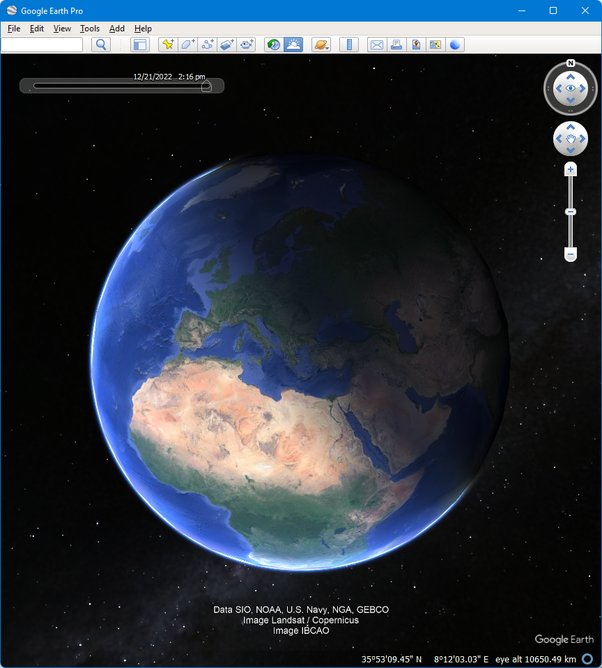The width and height of the screenshot is (602, 668).
Task: Click the longitude 8°12'03.03" E readout
Action: pyautogui.click(x=461, y=659)
